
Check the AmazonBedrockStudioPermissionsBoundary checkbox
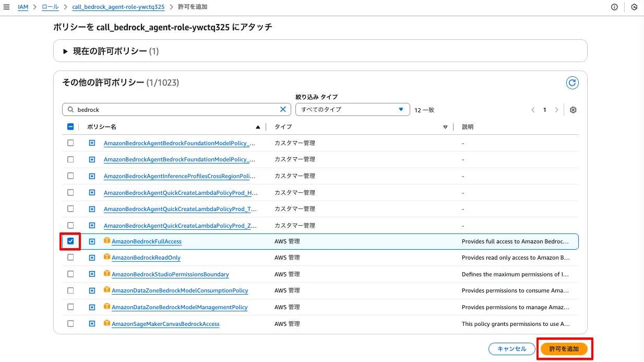(70, 274)
